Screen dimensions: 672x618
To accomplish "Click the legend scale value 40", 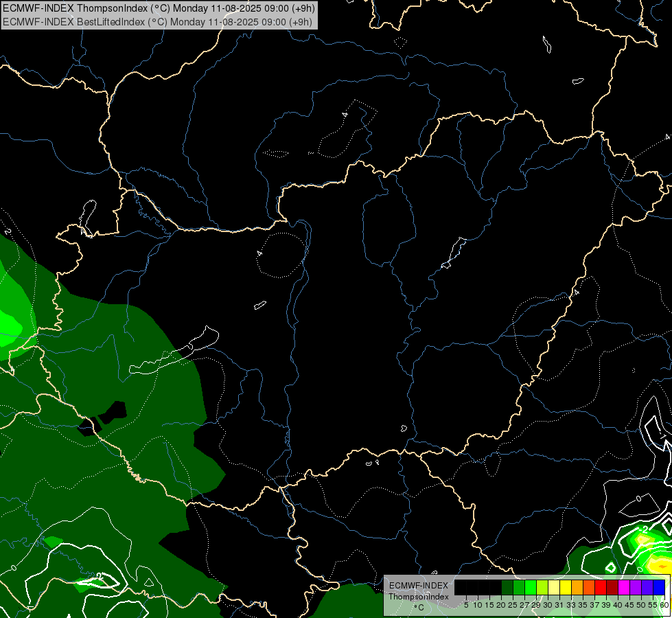I will (x=618, y=605).
